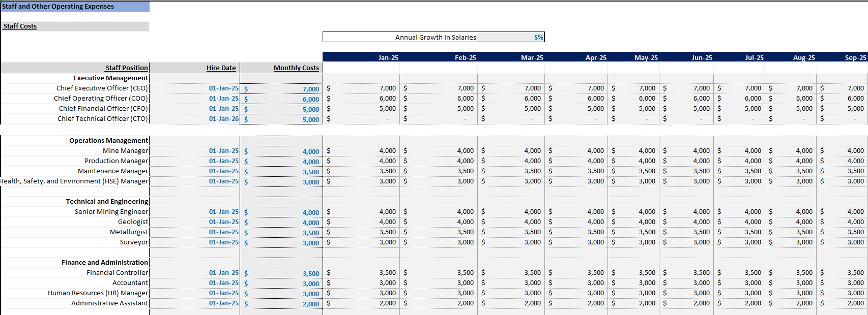The image size is (868, 315).
Task: Select the CEO Jan-25 value 7,000
Action: click(x=362, y=88)
